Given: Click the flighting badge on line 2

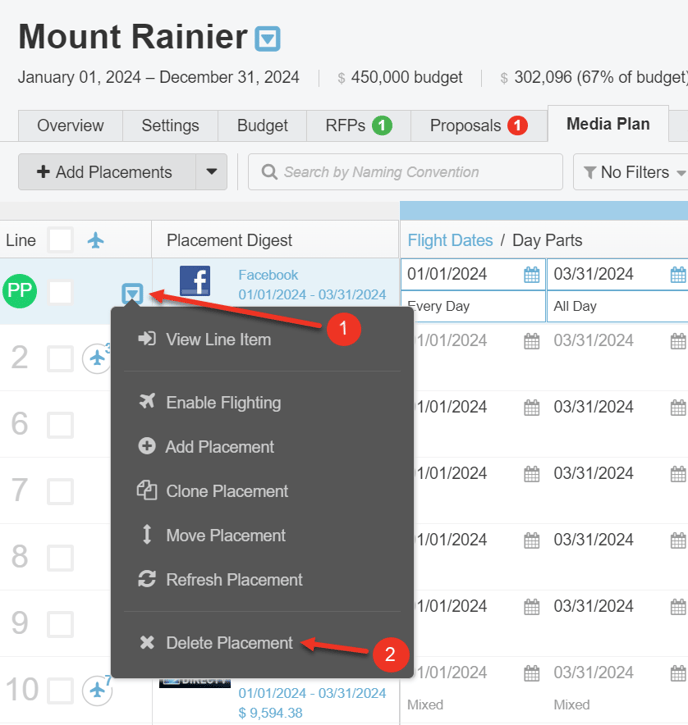Looking at the screenshot, I should pos(97,357).
